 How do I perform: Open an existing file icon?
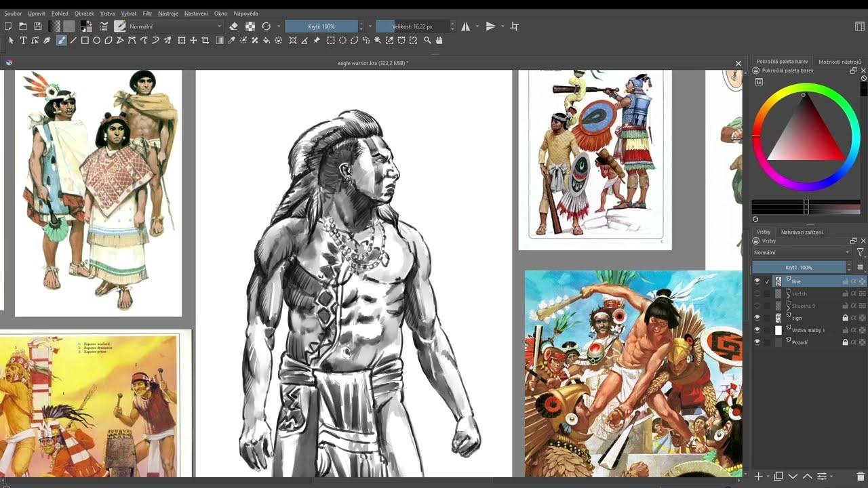[x=23, y=26]
